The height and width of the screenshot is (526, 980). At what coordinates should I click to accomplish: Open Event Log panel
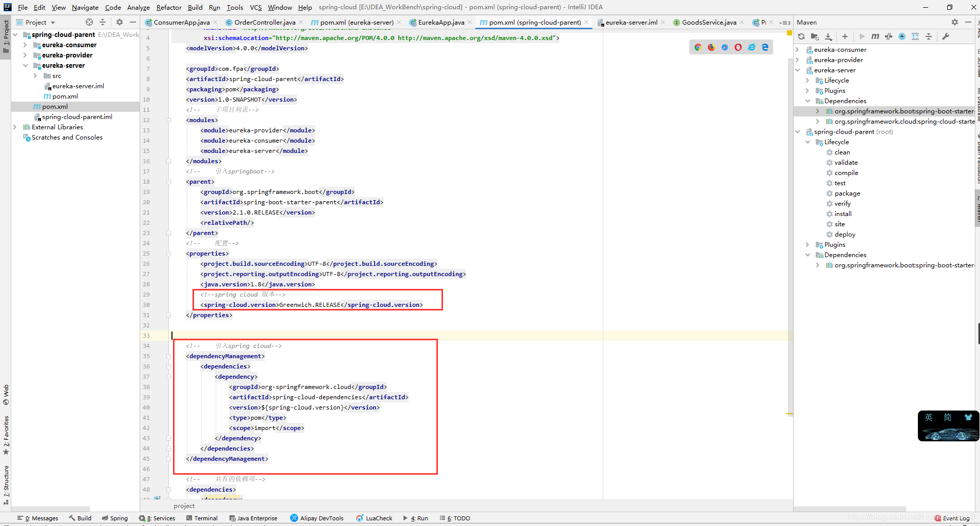point(952,518)
